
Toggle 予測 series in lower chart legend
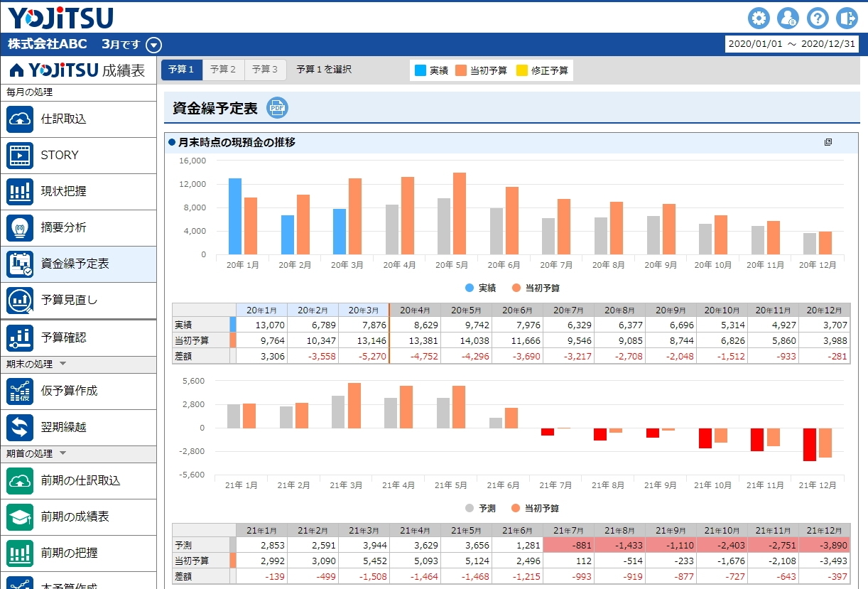coord(480,508)
